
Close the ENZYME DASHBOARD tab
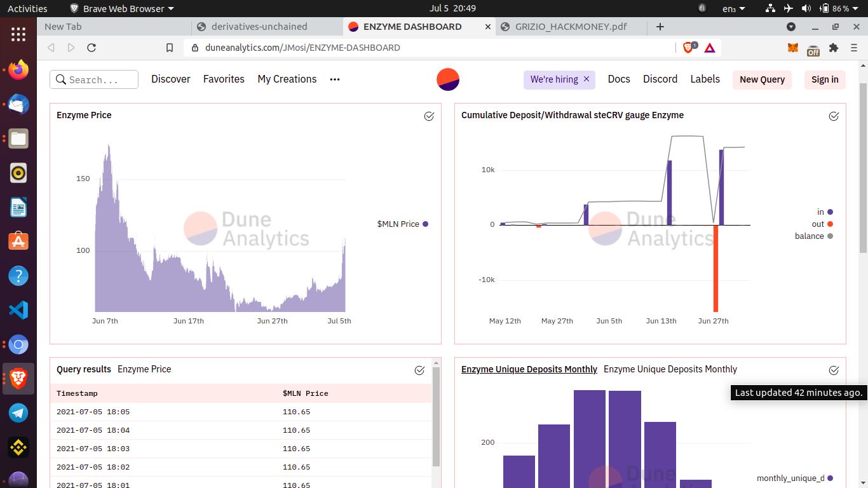tap(488, 27)
